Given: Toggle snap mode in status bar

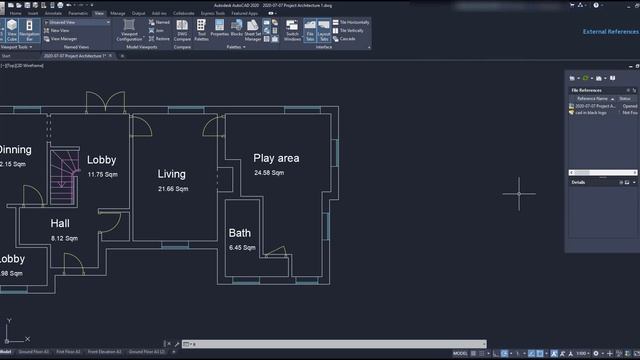Looking at the screenshot, I should [x=482, y=353].
